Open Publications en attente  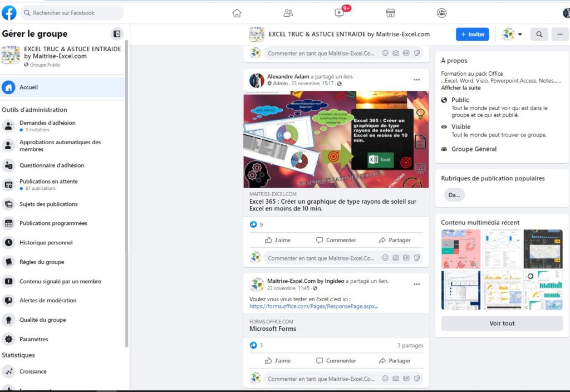62,184
